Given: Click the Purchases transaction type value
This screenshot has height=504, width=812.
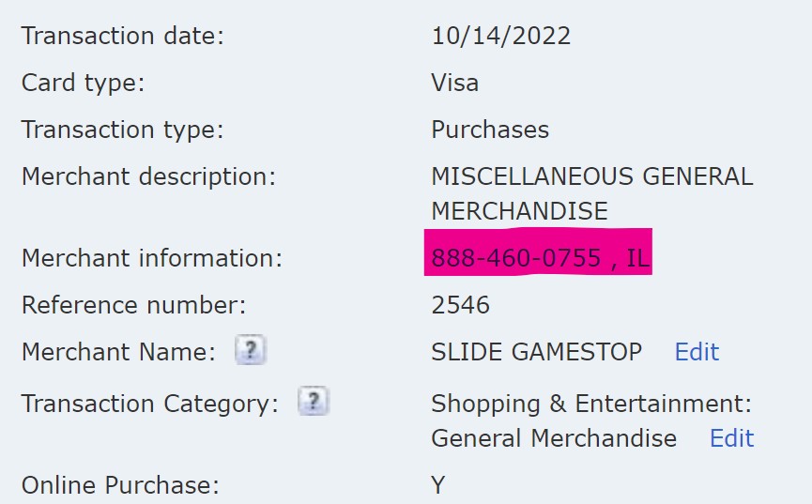Looking at the screenshot, I should click(x=490, y=130).
